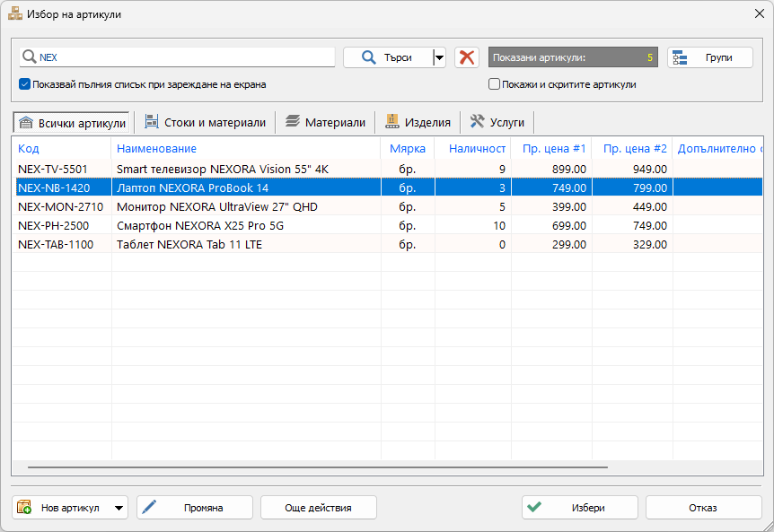This screenshot has width=774, height=532.
Task: Select Таблет NEXORA Tab 11 LTE row
Action: tap(388, 244)
